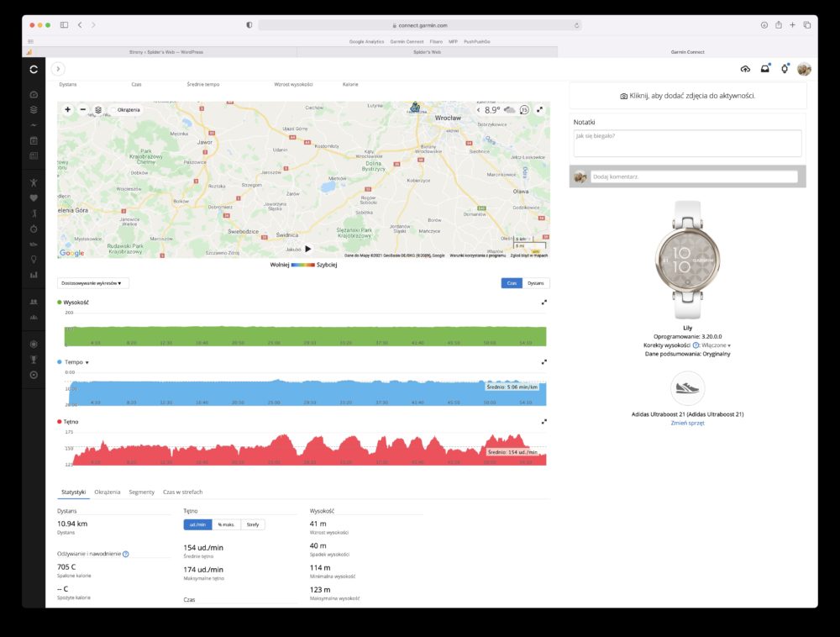Open the Tempo chart type dropdown
The width and height of the screenshot is (840, 637).
tap(76, 362)
